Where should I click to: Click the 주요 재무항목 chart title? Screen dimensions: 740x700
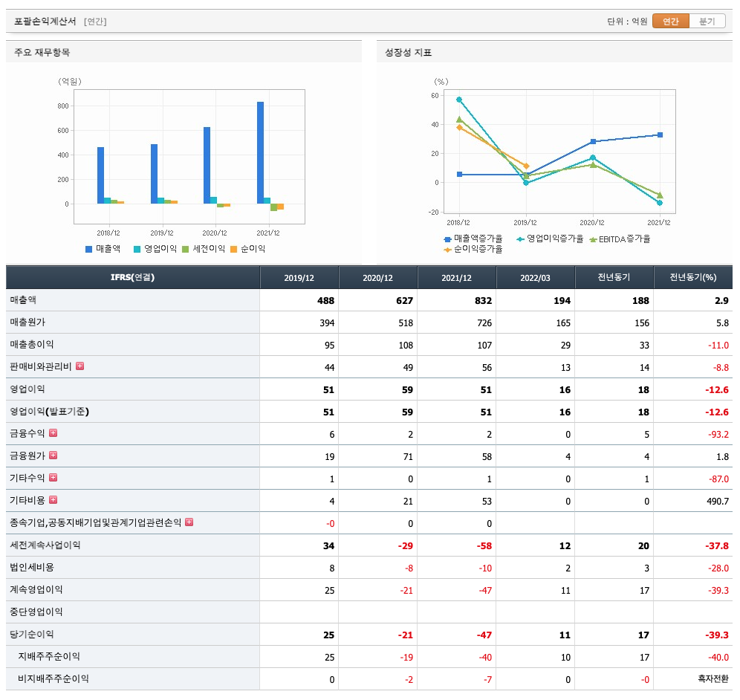42,53
